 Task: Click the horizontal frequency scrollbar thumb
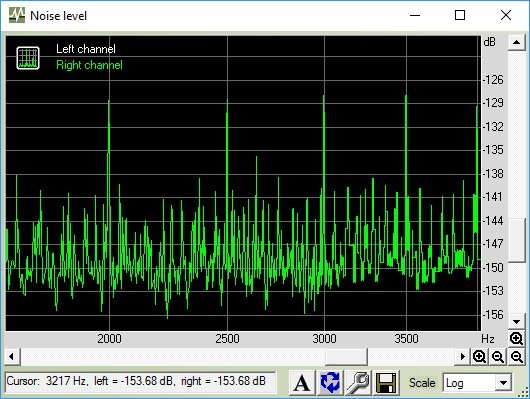pyautogui.click(x=346, y=356)
